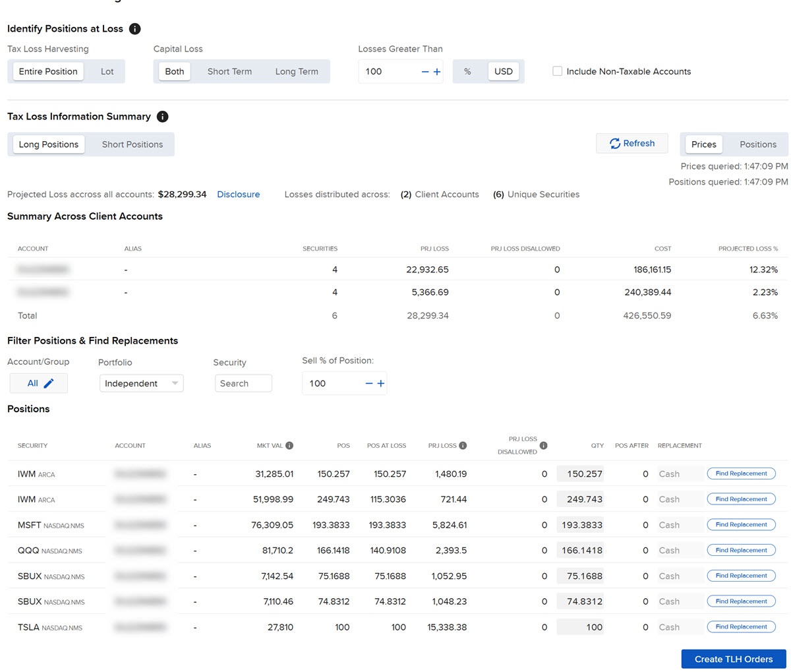The width and height of the screenshot is (791, 672).
Task: Click info icon next to Tax Loss Information Summary
Action: 163,117
